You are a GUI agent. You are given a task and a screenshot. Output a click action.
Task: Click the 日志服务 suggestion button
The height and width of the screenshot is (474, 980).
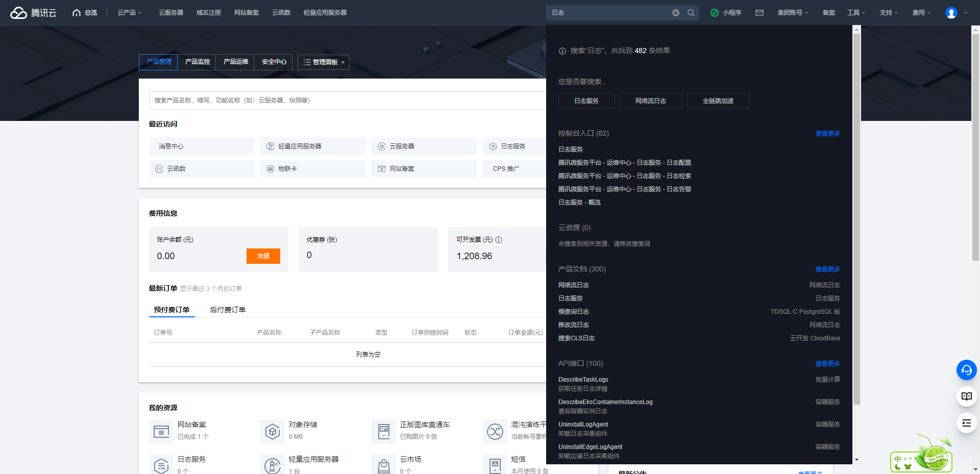(586, 101)
